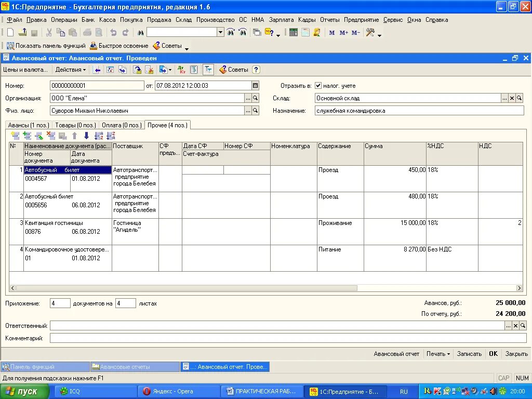The width and height of the screenshot is (532, 399).
Task: Click the Комментарий input field
Action: [288, 338]
